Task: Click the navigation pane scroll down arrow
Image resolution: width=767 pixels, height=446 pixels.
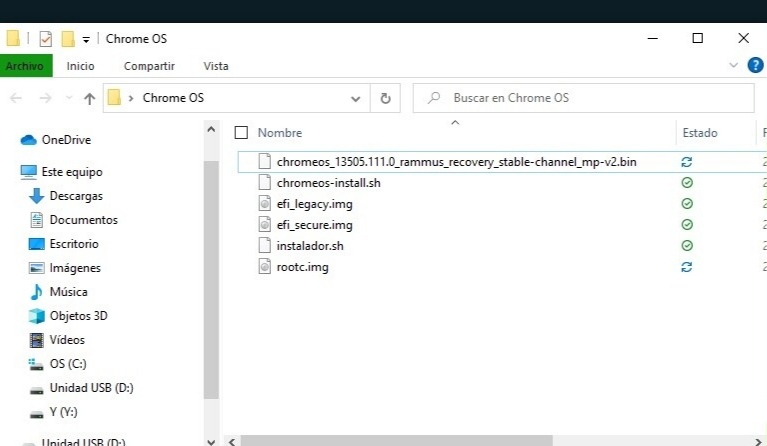Action: coord(211,442)
